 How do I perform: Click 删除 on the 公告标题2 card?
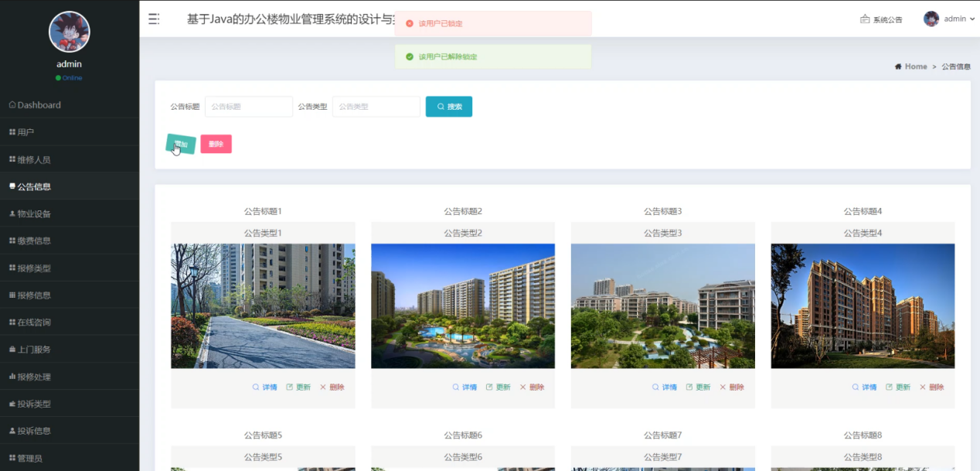click(x=532, y=387)
